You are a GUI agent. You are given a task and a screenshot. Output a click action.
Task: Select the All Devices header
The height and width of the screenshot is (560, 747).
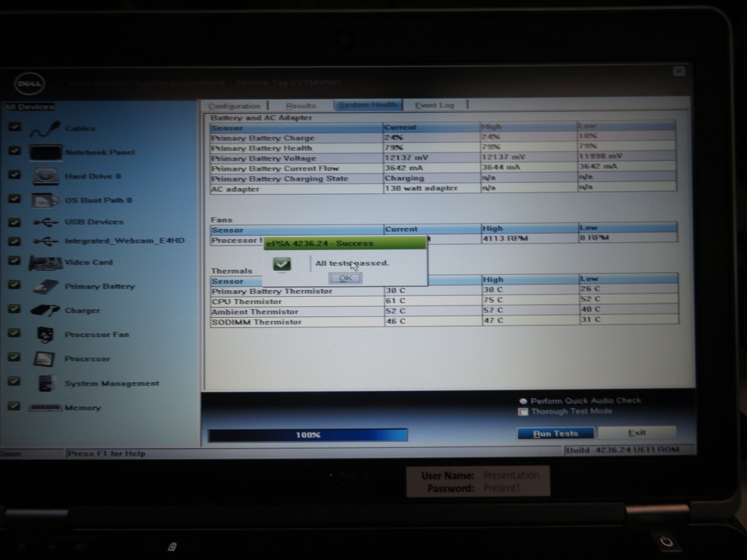coord(29,106)
